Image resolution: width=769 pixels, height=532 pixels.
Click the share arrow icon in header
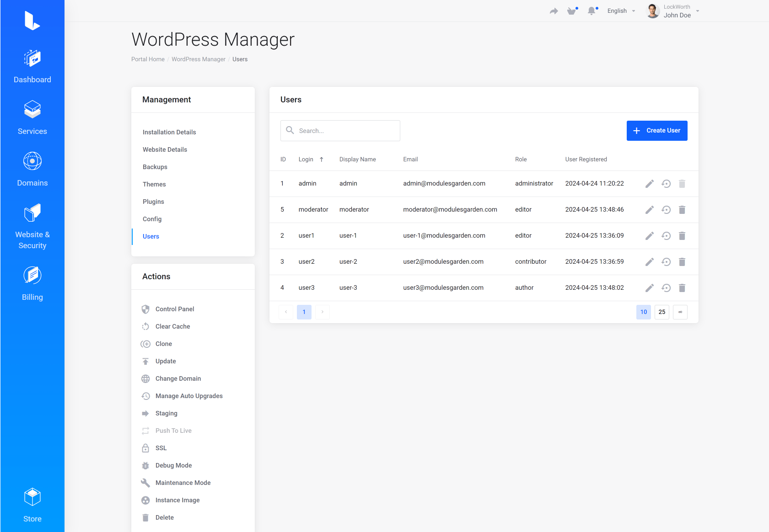coord(554,11)
